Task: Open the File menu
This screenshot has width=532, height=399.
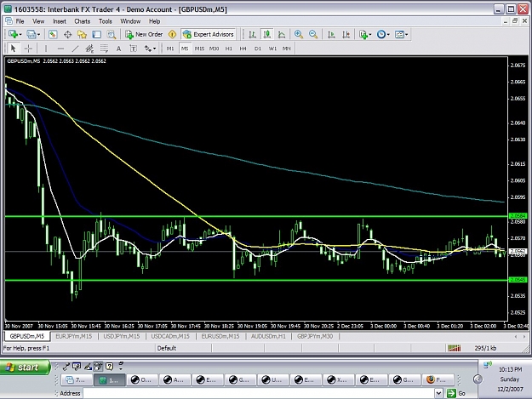Action: pos(20,21)
